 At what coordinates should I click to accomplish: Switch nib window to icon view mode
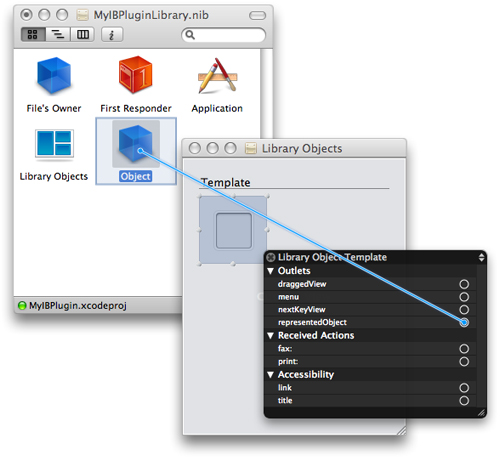tap(33, 34)
